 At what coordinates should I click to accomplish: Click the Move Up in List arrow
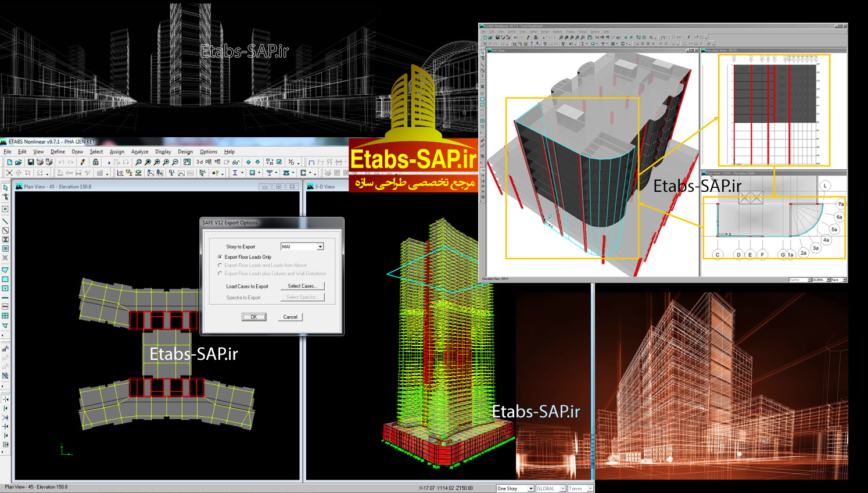point(248,162)
